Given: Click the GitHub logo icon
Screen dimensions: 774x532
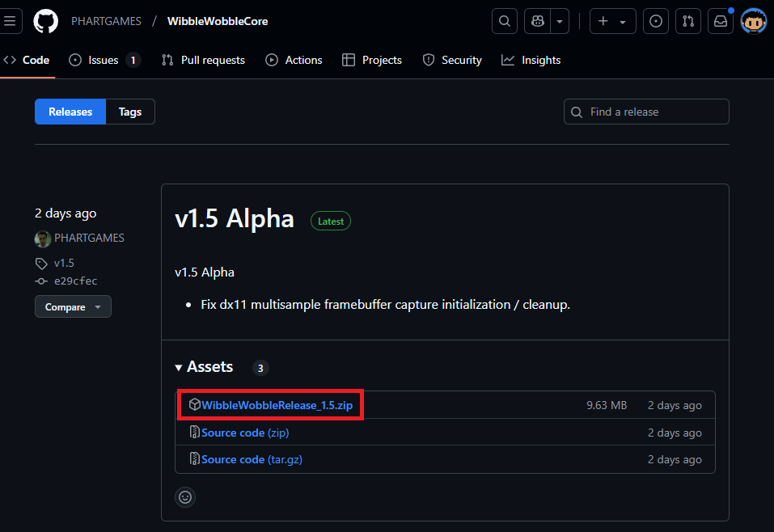Looking at the screenshot, I should [x=46, y=21].
